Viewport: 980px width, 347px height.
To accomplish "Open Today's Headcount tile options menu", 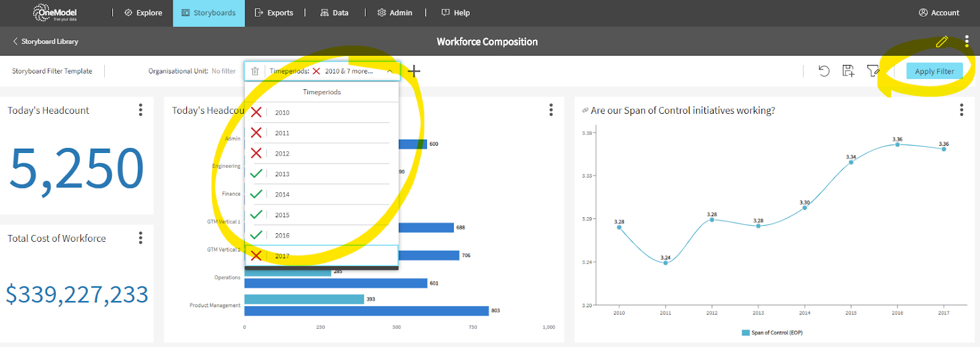I will point(140,110).
